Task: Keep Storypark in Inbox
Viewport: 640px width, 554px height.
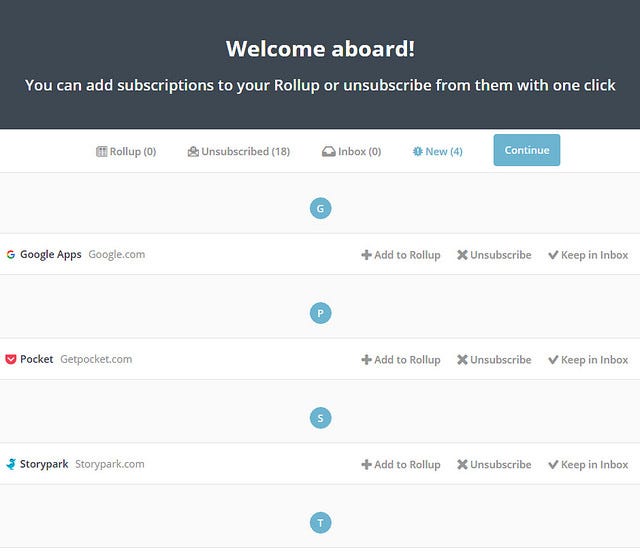Action: point(588,465)
